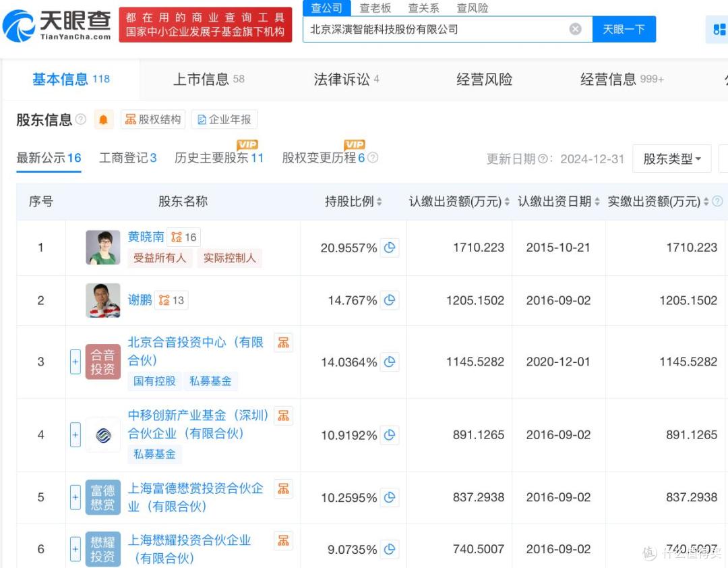
Task: Click the 实际控制人 tag
Action: [229, 258]
